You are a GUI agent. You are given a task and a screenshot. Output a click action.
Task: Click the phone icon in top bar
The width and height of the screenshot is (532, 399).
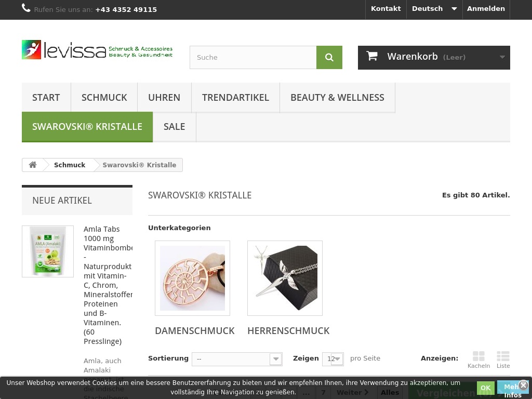[26, 8]
